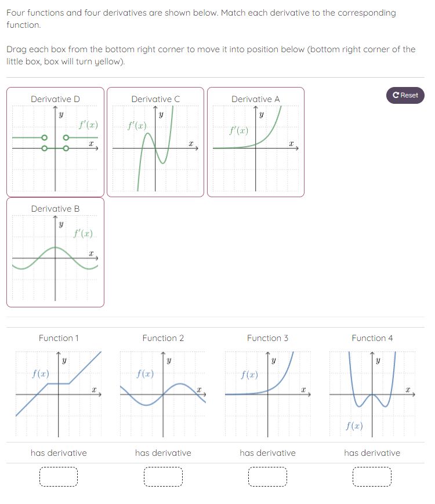The height and width of the screenshot is (504, 435).
Task: Click the answer box under Function 1
Action: coord(59,476)
